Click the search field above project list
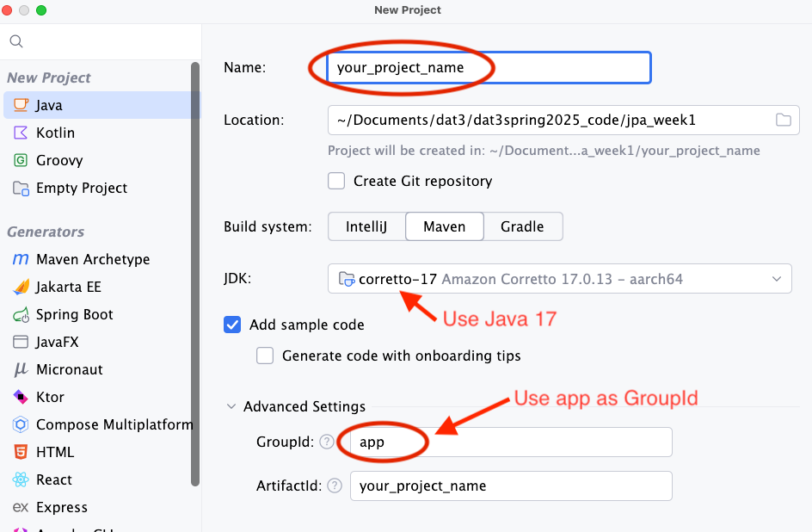This screenshot has width=812, height=532. tap(103, 41)
